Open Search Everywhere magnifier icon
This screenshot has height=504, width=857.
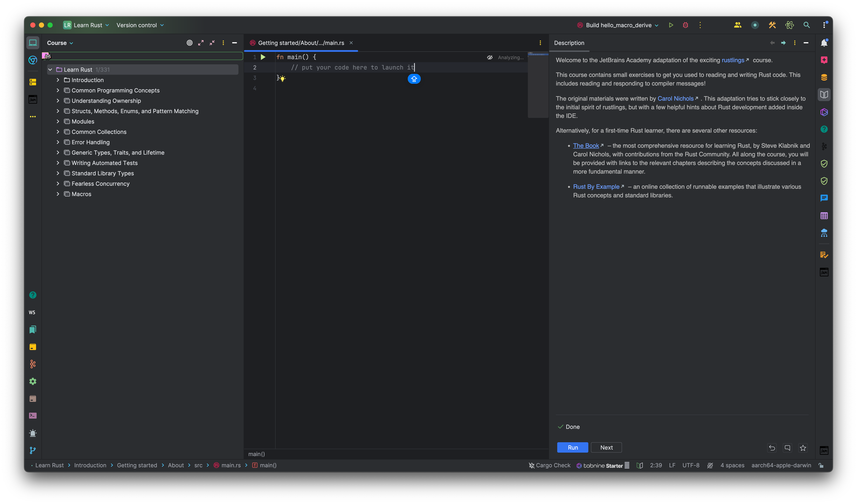tap(806, 25)
